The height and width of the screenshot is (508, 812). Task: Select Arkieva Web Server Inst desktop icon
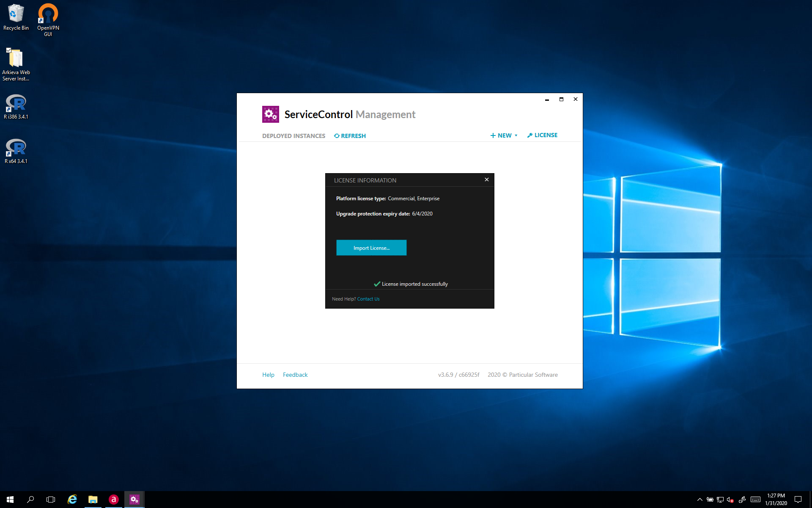coord(16,64)
